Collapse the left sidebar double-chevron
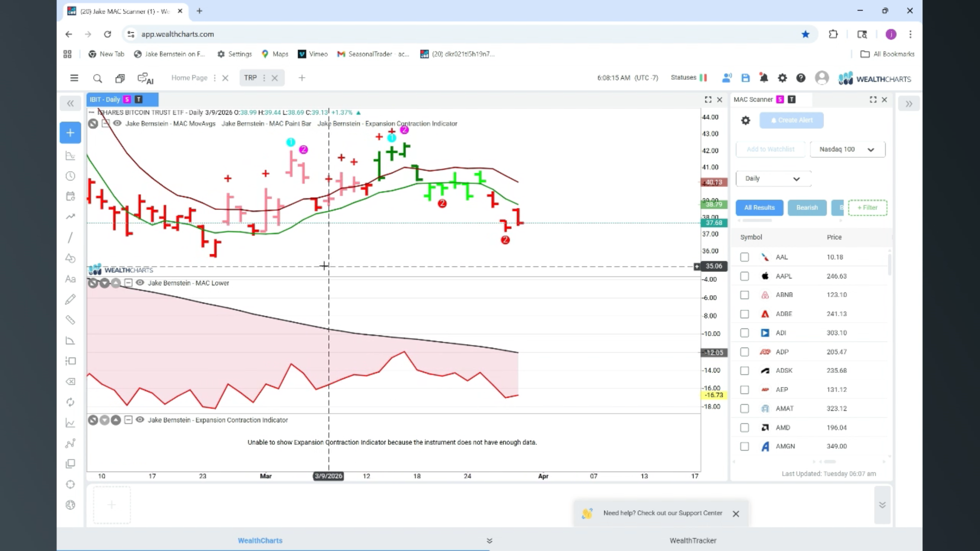980x551 pixels. pyautogui.click(x=70, y=104)
